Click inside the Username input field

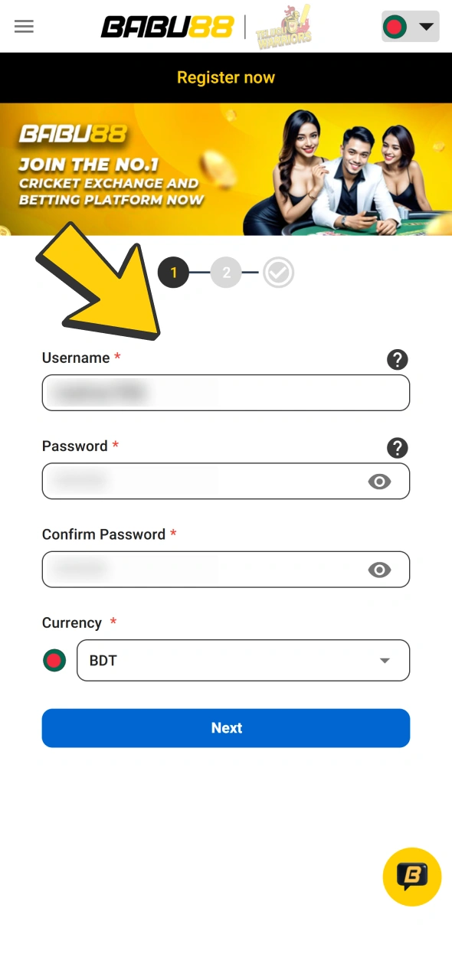[x=226, y=392]
